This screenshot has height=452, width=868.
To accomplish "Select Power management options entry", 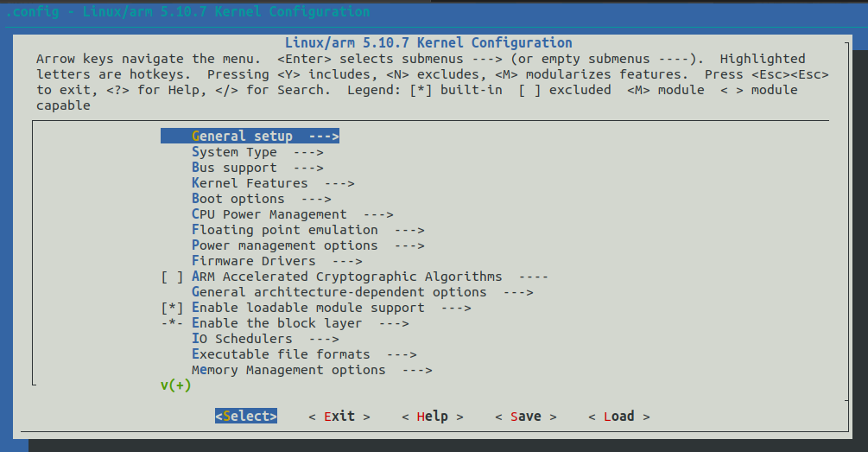I will coord(307,245).
